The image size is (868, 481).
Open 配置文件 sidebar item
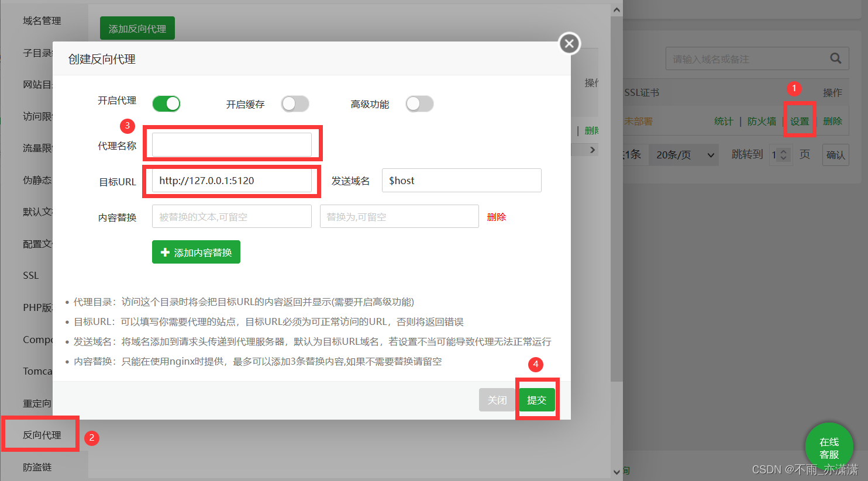pyautogui.click(x=37, y=244)
